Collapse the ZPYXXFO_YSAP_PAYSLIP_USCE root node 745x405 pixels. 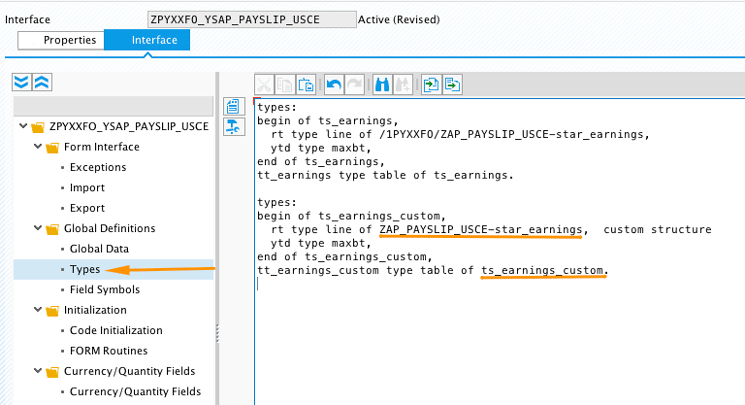[23, 127]
